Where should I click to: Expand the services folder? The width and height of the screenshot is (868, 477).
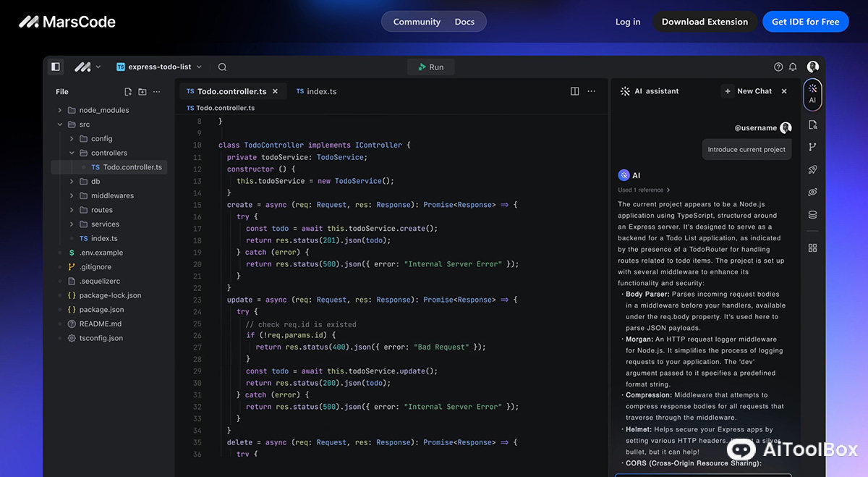[x=72, y=224]
